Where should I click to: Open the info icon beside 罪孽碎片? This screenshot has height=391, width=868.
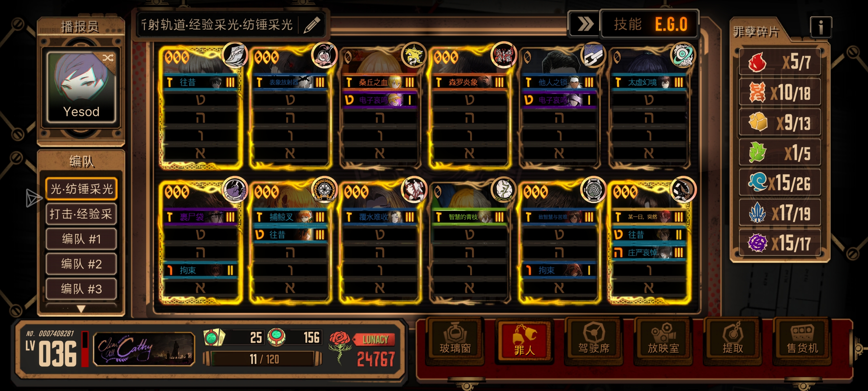click(x=821, y=28)
